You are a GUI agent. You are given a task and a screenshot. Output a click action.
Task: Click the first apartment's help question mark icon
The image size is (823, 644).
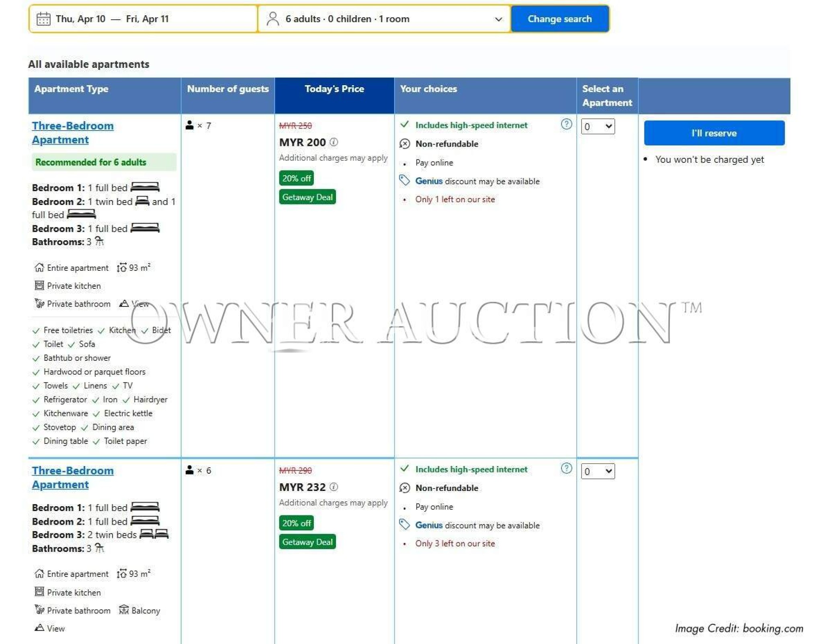(x=566, y=125)
